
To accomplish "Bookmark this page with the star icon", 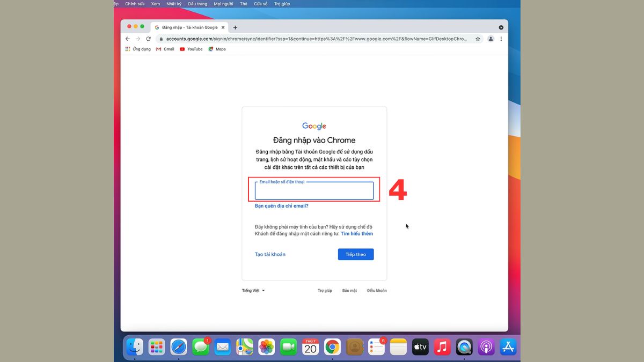I will tap(478, 39).
